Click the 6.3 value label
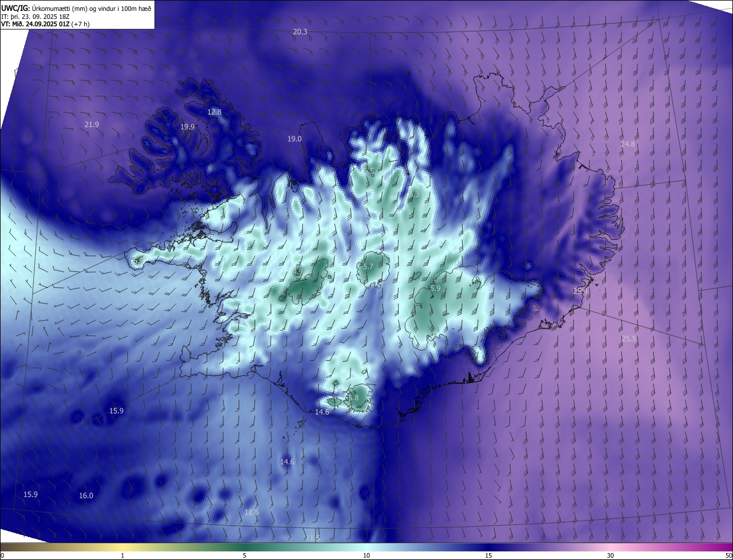The height and width of the screenshot is (560, 733). pyautogui.click(x=414, y=195)
